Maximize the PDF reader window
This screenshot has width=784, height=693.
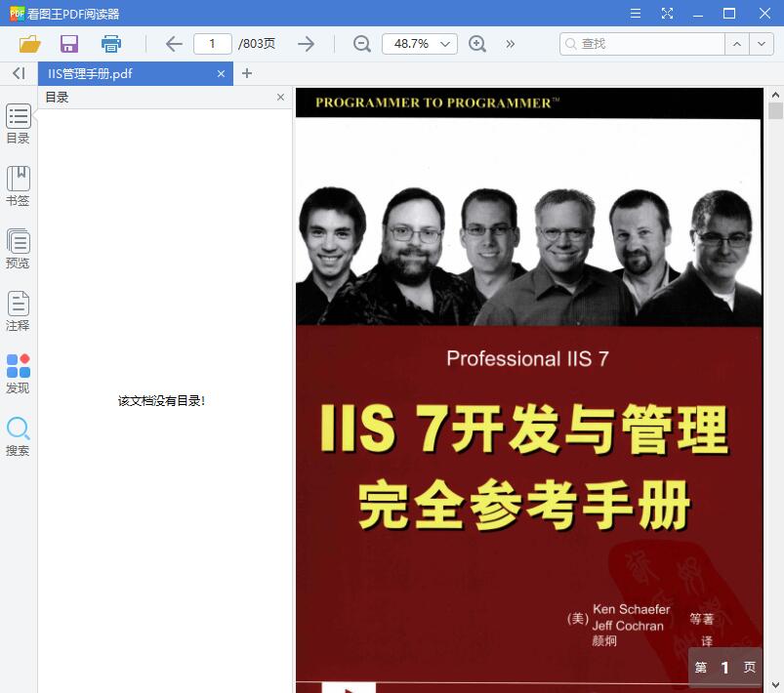pyautogui.click(x=729, y=14)
